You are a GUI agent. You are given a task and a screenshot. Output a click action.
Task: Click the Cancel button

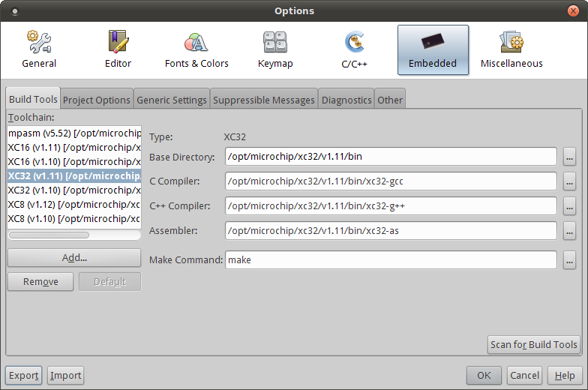pyautogui.click(x=524, y=375)
